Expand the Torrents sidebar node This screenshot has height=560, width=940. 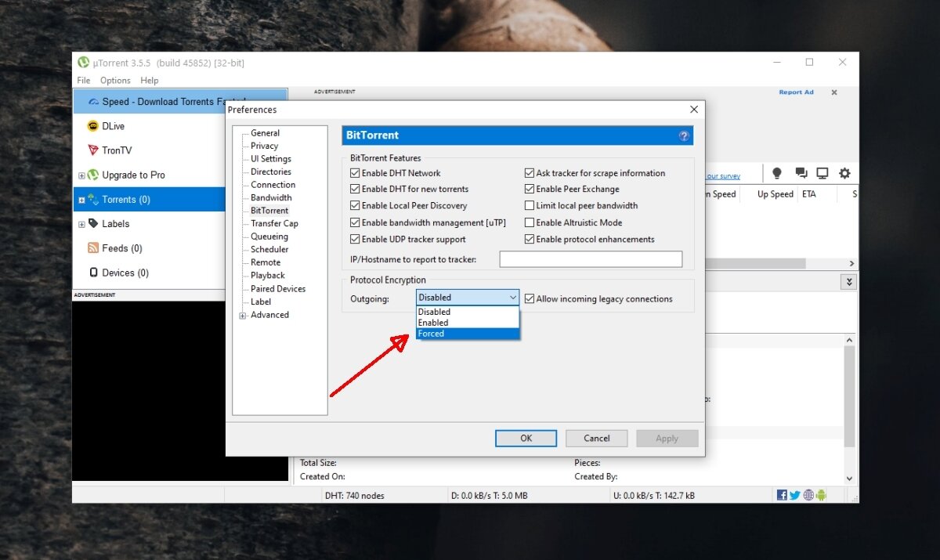pyautogui.click(x=81, y=199)
